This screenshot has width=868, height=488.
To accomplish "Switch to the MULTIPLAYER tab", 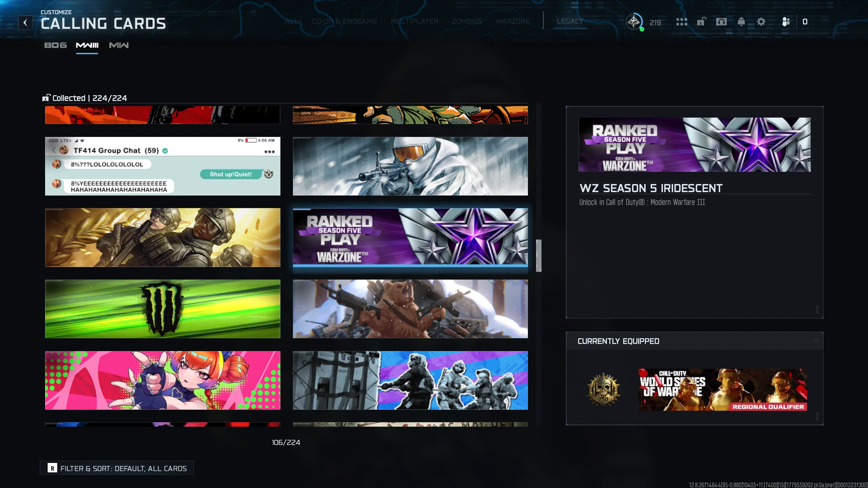I will pyautogui.click(x=414, y=21).
